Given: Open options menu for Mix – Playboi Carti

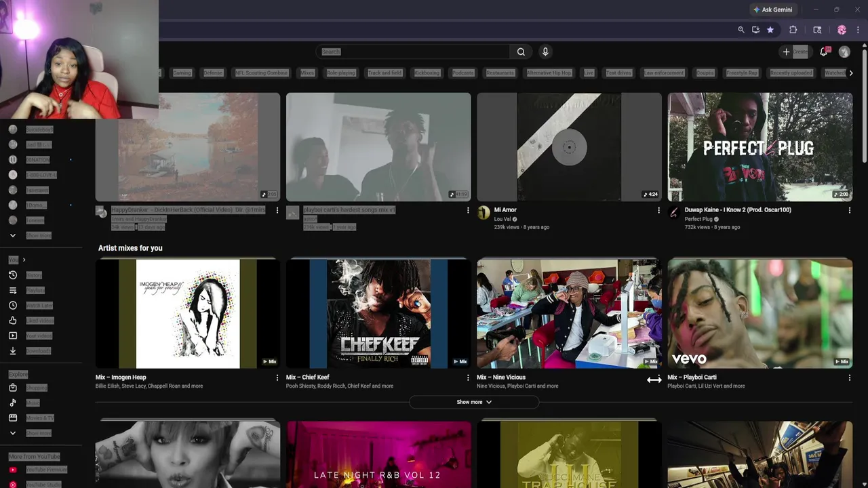Looking at the screenshot, I should point(849,378).
